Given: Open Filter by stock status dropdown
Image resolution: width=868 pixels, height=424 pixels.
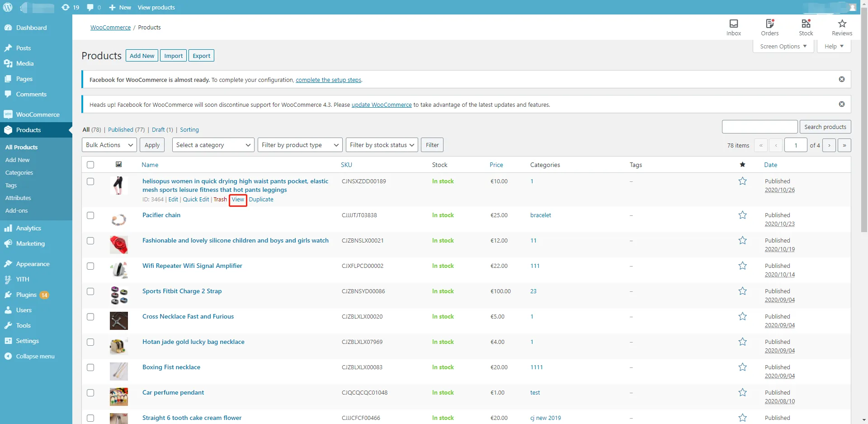Looking at the screenshot, I should click(381, 145).
